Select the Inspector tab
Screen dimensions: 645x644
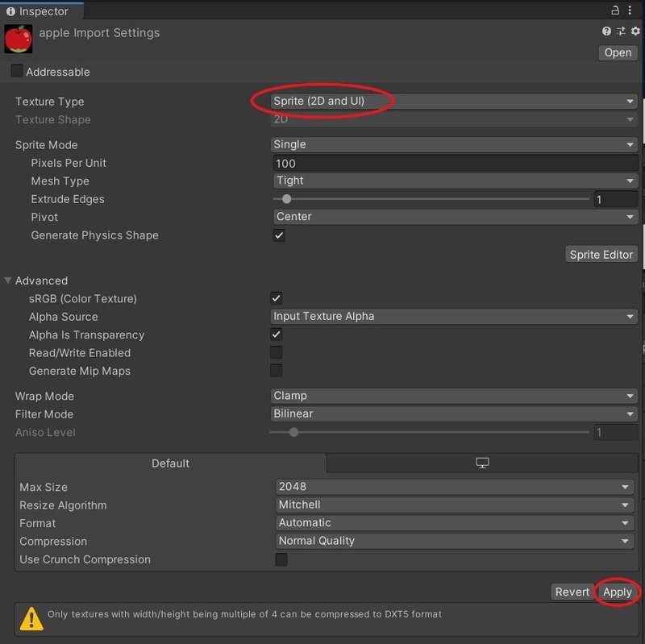39,10
